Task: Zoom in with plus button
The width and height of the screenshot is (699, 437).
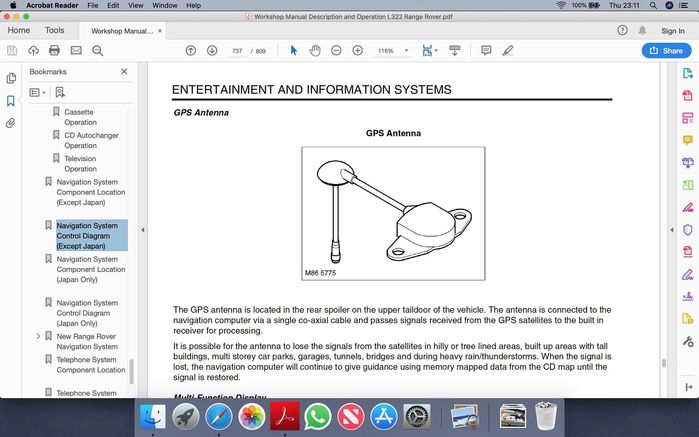Action: coord(358,50)
